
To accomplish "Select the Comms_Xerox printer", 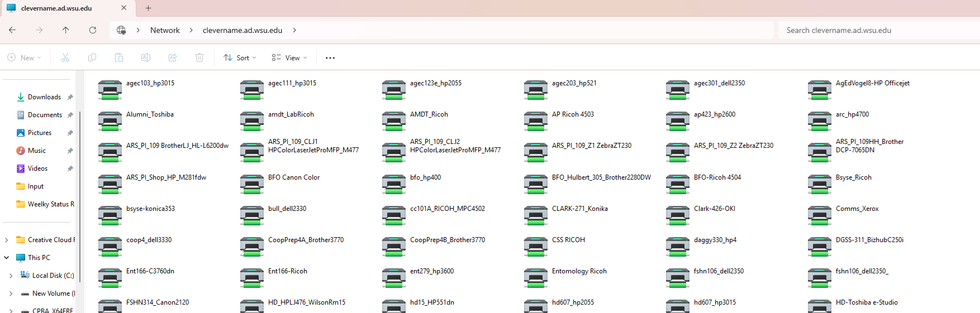I will pos(857,209).
